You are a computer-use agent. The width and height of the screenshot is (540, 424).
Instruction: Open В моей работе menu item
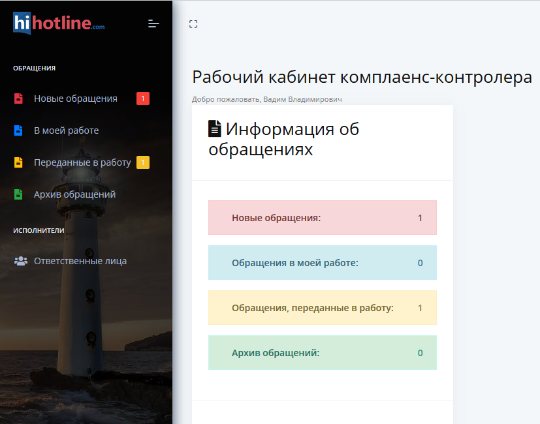[x=66, y=131]
